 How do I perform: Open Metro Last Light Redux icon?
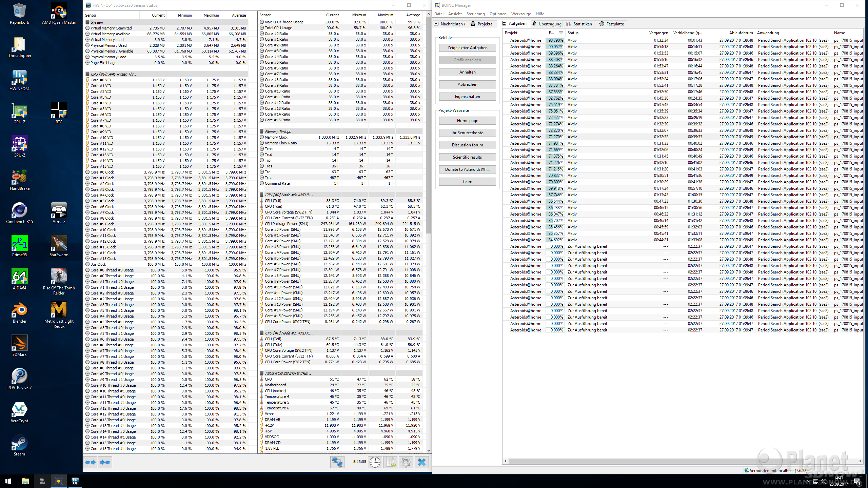pos(59,315)
